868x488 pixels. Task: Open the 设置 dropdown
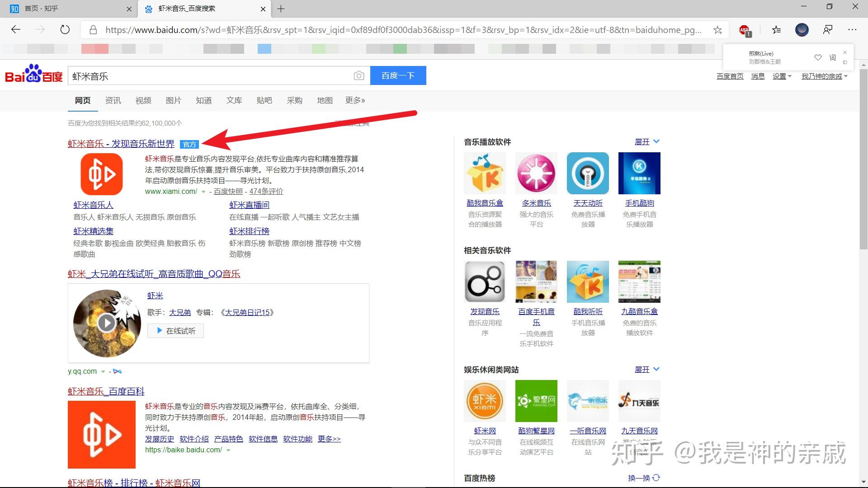click(782, 76)
